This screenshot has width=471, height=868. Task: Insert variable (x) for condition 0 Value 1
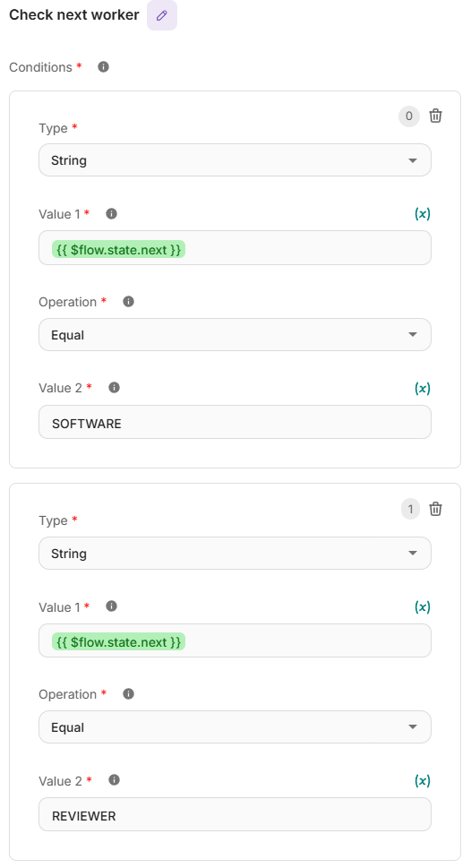(x=423, y=214)
